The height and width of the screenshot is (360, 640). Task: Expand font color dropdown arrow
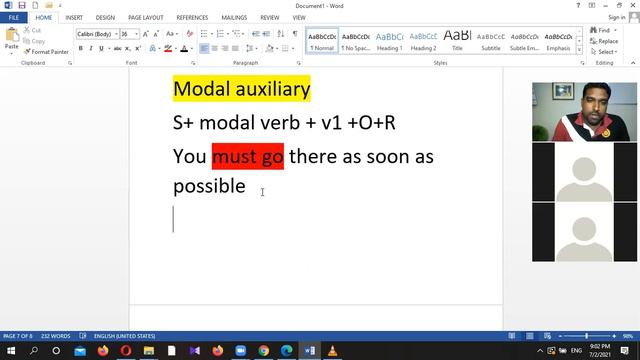pyautogui.click(x=192, y=49)
